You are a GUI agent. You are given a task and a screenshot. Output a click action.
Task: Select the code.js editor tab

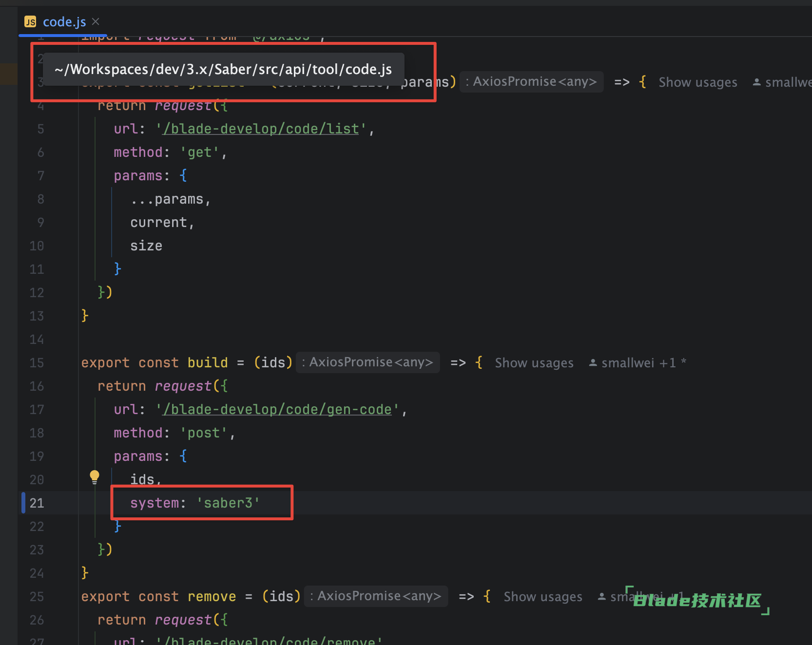point(62,22)
